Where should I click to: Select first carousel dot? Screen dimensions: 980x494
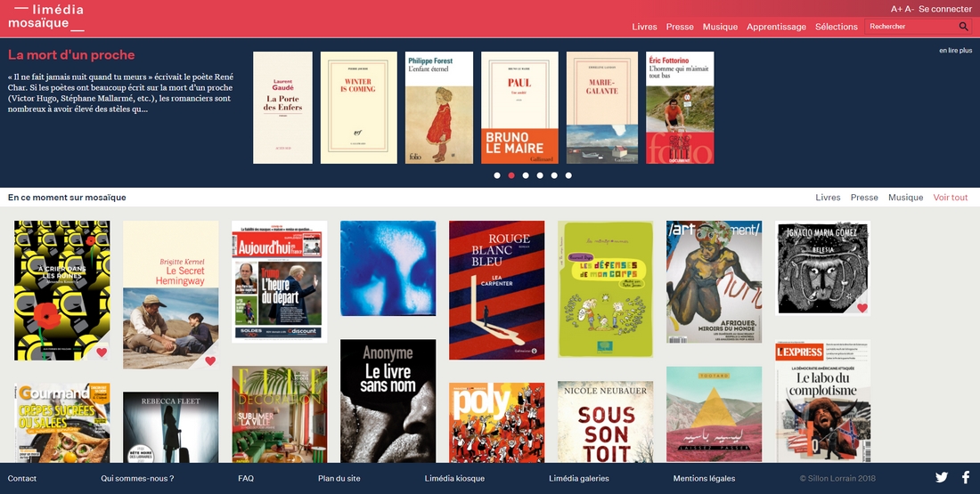[x=497, y=175]
